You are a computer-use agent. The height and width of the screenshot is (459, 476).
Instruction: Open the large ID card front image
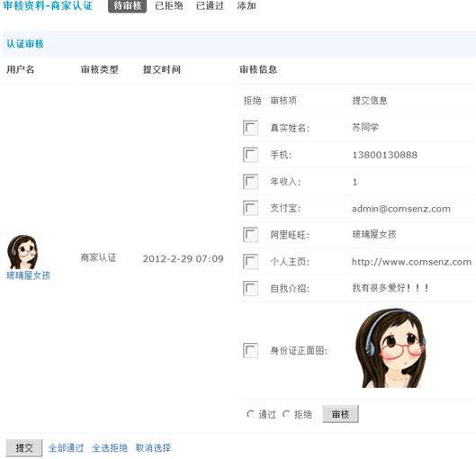pyautogui.click(x=391, y=348)
